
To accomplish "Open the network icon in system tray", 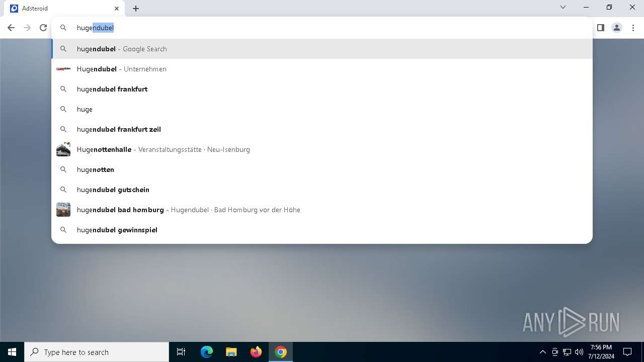I will coord(567,352).
